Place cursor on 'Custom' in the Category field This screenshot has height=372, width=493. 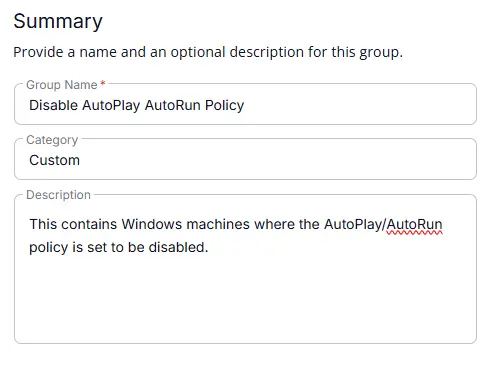[54, 160]
